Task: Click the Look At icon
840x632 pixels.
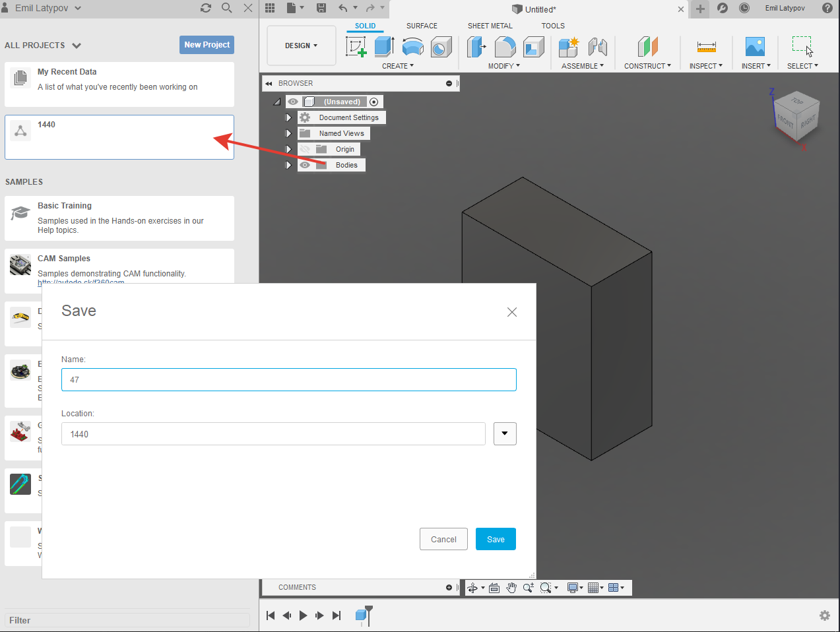Action: [494, 588]
